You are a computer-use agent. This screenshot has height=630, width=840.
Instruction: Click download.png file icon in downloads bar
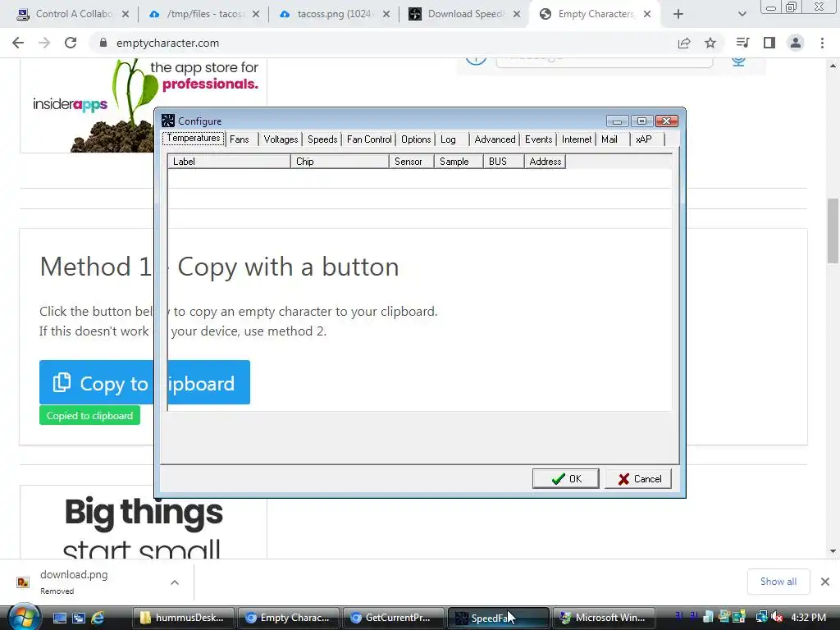pos(23,582)
